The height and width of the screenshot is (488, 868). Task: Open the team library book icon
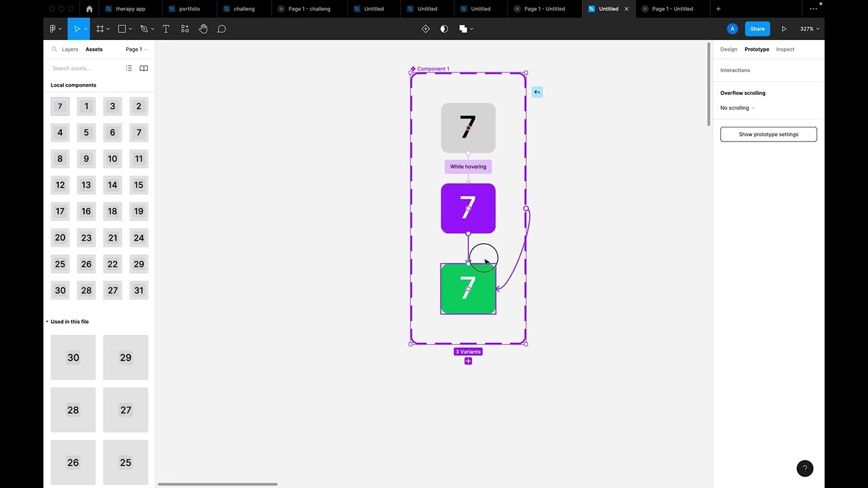pyautogui.click(x=144, y=68)
